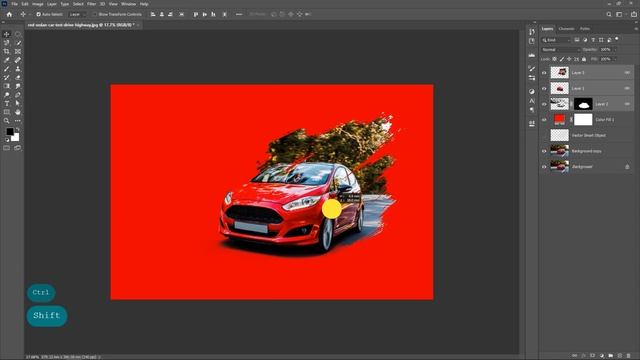Select the Eyedropper tool
Screen dimensions: 640x360
(x=7, y=60)
